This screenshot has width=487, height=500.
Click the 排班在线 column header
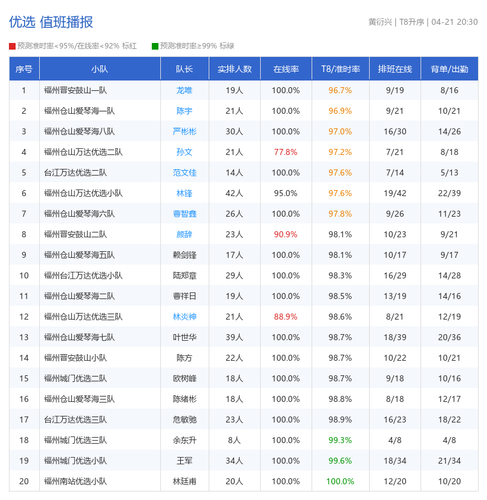395,69
